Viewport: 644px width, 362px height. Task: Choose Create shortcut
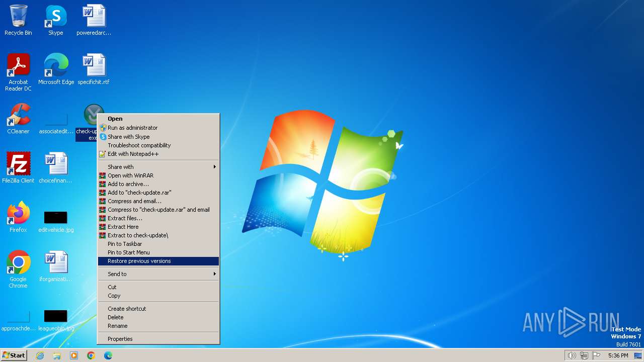[158, 309]
